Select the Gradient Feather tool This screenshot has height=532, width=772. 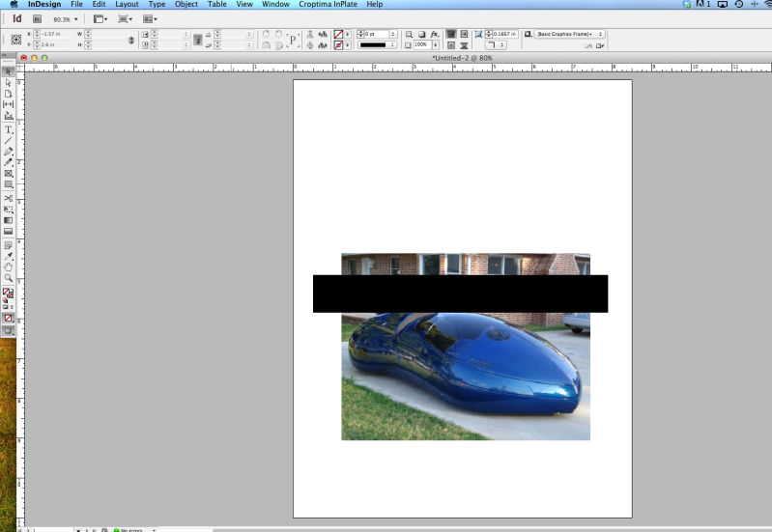(x=8, y=232)
